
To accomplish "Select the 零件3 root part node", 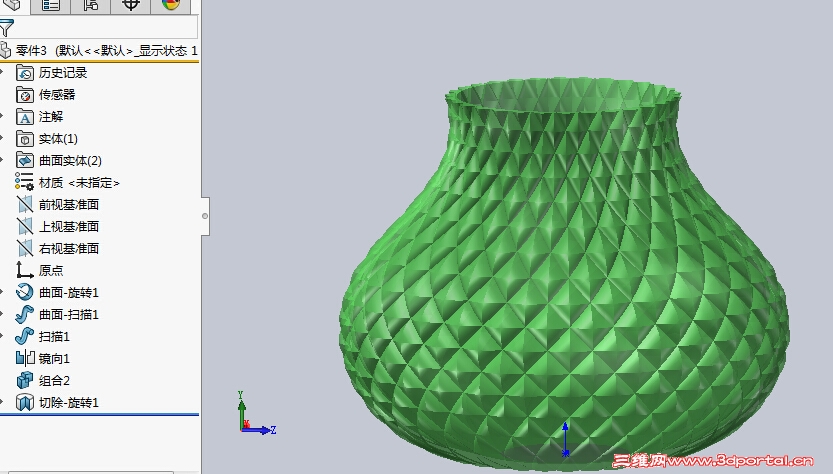I will click(x=99, y=50).
